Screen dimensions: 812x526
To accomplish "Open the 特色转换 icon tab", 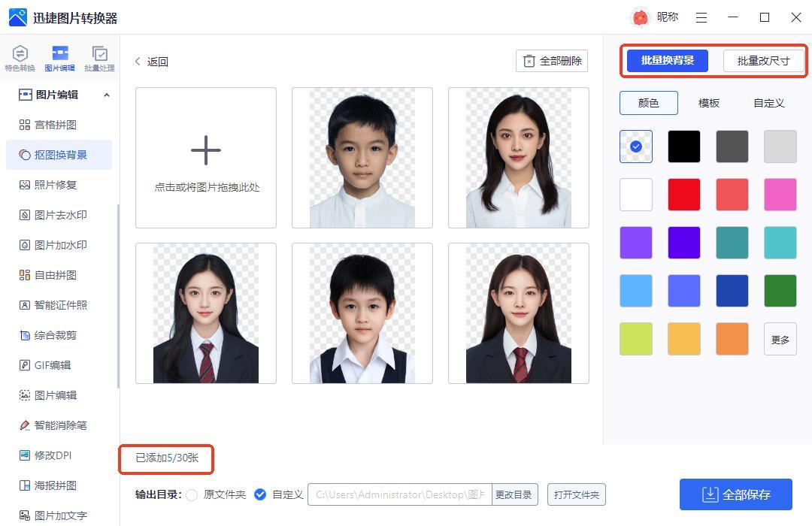I will tap(20, 57).
